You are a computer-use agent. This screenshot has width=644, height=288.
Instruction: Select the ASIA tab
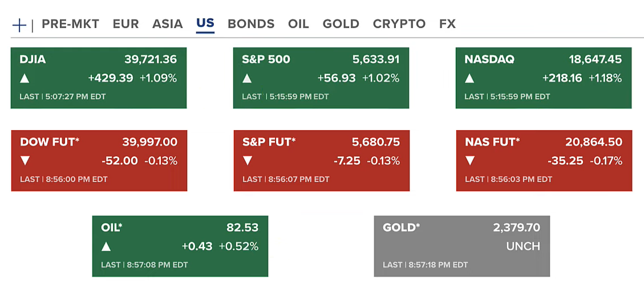[x=167, y=24]
